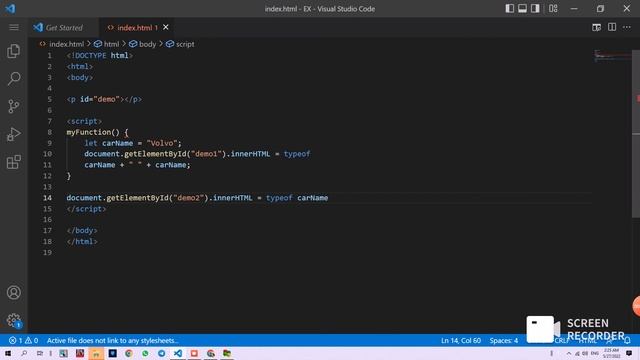Image resolution: width=640 pixels, height=360 pixels.
Task: Split the editor to the right
Action: click(612, 27)
